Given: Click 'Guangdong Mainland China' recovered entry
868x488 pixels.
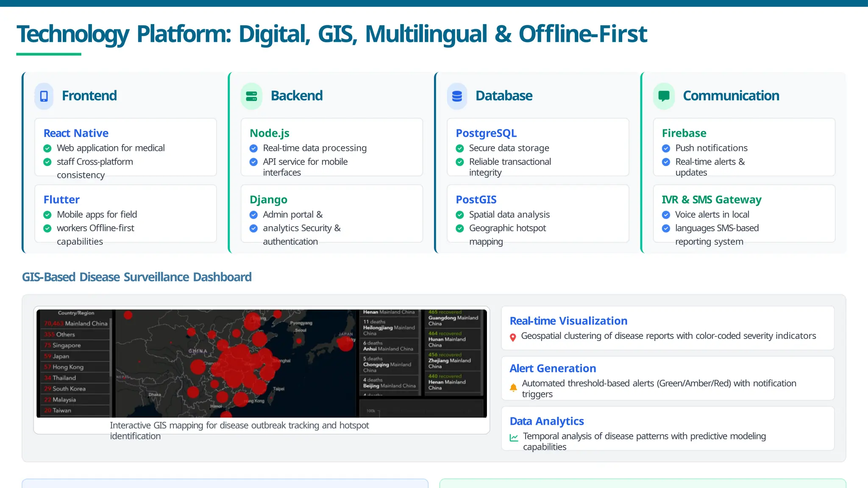Looking at the screenshot, I should pos(453,318).
